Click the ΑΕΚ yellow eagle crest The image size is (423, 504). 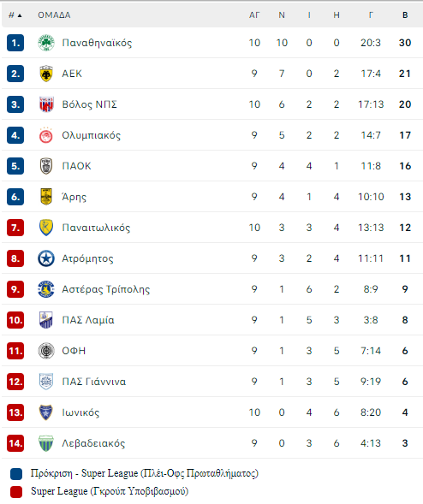point(46,74)
